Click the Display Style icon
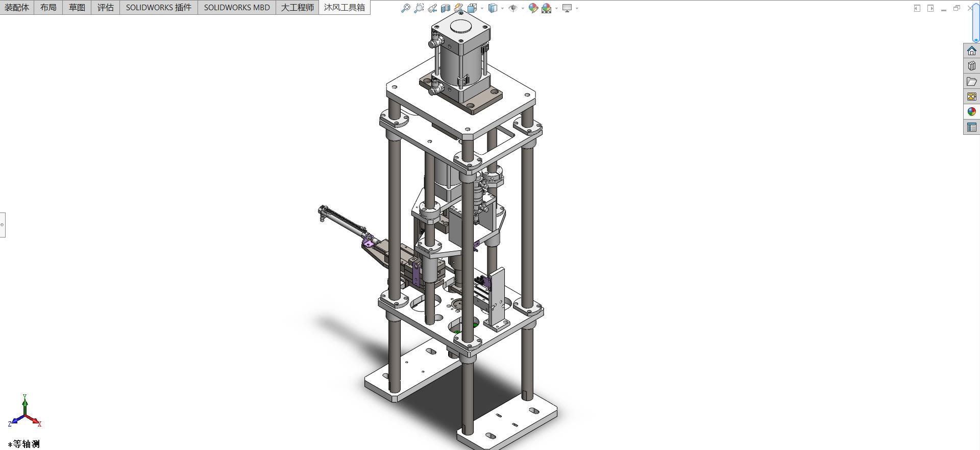Screen dimensions: 980x450 coord(493,8)
